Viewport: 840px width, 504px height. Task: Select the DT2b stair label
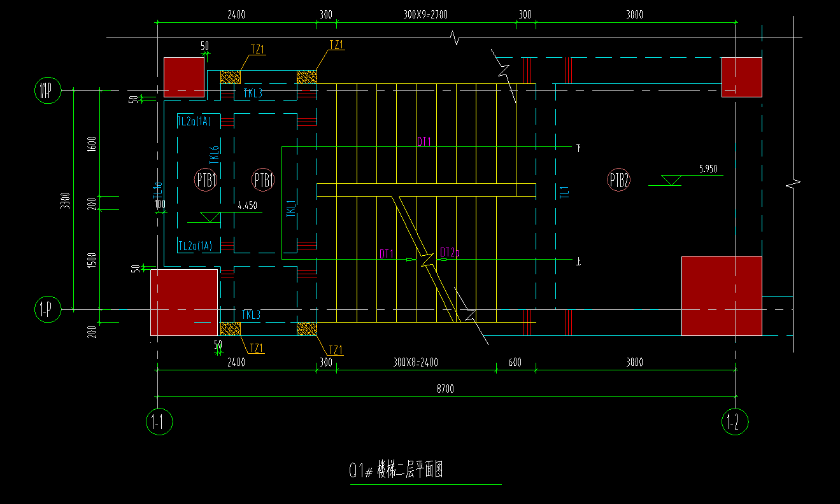tap(450, 253)
